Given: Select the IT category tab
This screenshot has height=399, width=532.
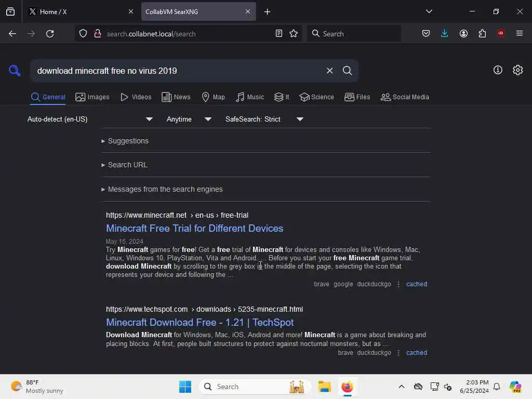Looking at the screenshot, I should [282, 97].
